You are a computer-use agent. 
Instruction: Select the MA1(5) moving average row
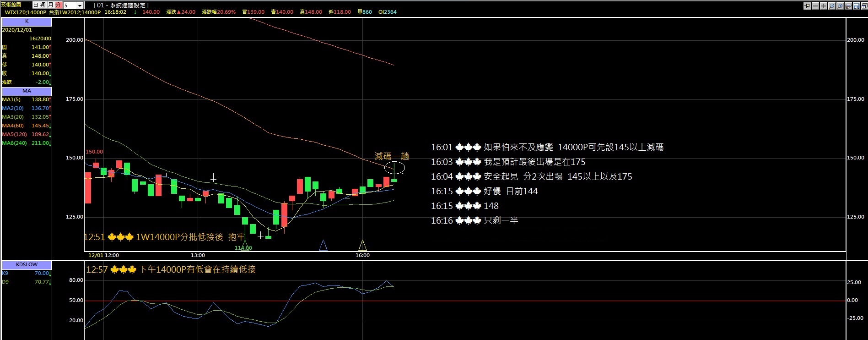point(27,99)
